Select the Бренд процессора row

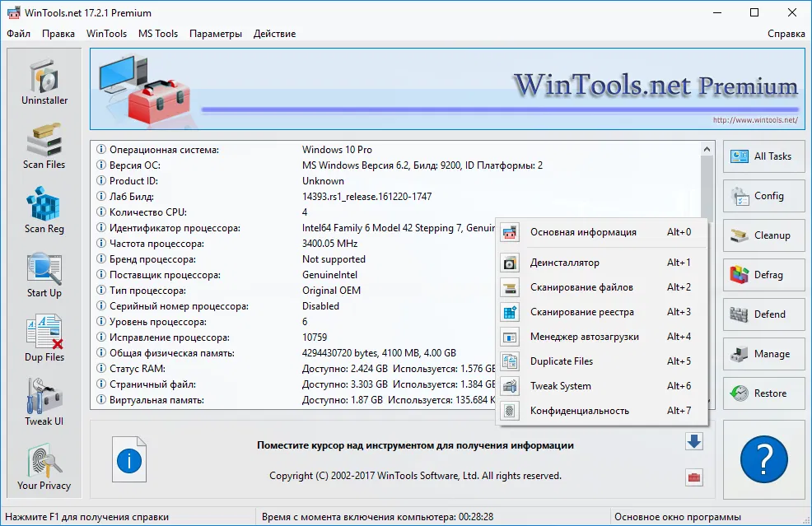tap(295, 259)
